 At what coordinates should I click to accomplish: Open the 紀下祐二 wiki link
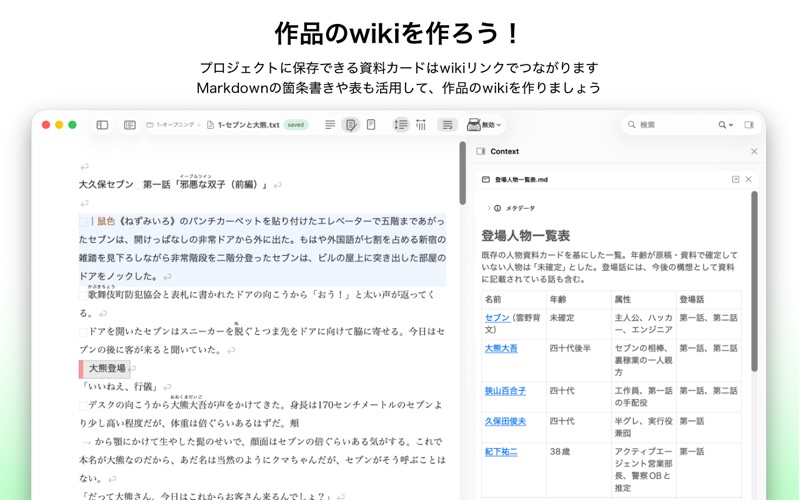501,452
